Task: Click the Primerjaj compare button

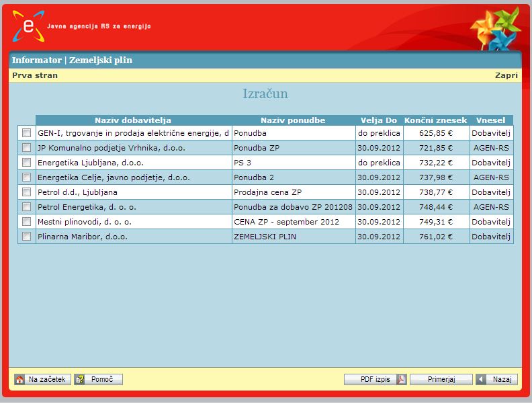Action: pos(441,379)
